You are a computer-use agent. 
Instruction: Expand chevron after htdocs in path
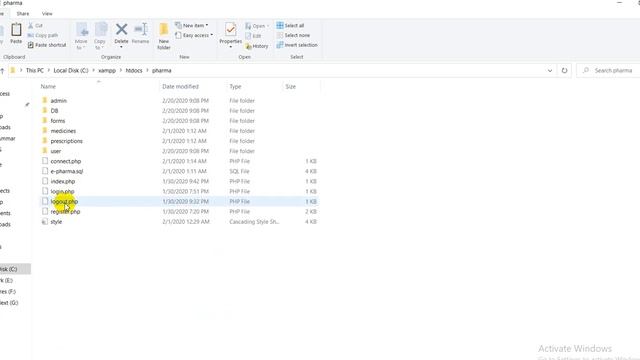147,71
